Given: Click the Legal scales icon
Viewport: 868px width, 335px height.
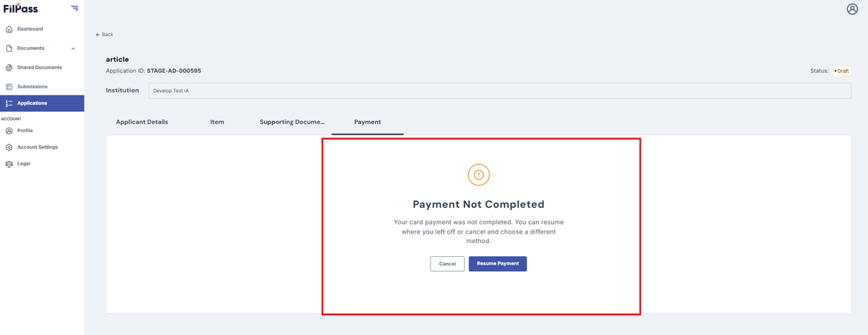Looking at the screenshot, I should 9,164.
